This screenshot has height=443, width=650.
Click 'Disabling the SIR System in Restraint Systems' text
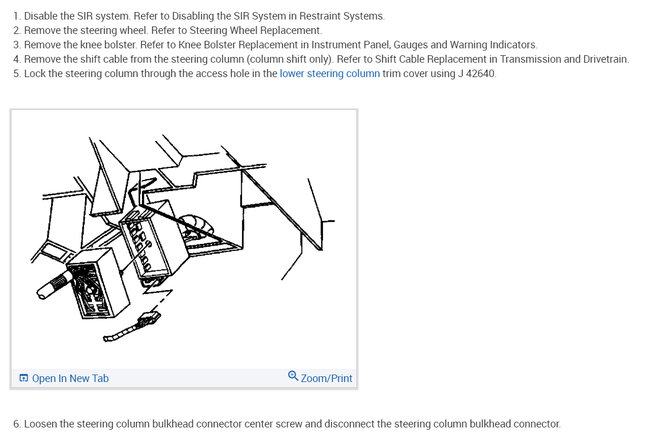(278, 16)
